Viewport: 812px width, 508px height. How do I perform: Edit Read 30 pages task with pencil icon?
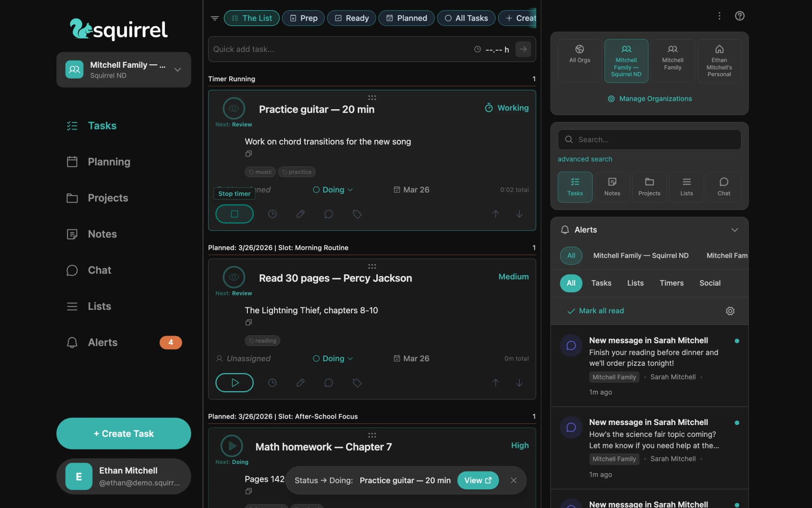300,383
